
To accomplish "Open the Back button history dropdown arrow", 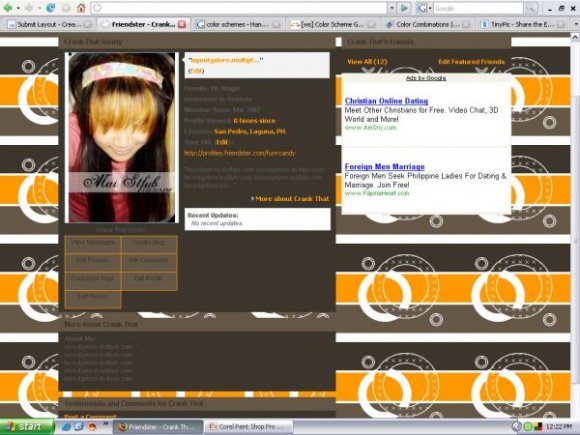I will click(17, 8).
